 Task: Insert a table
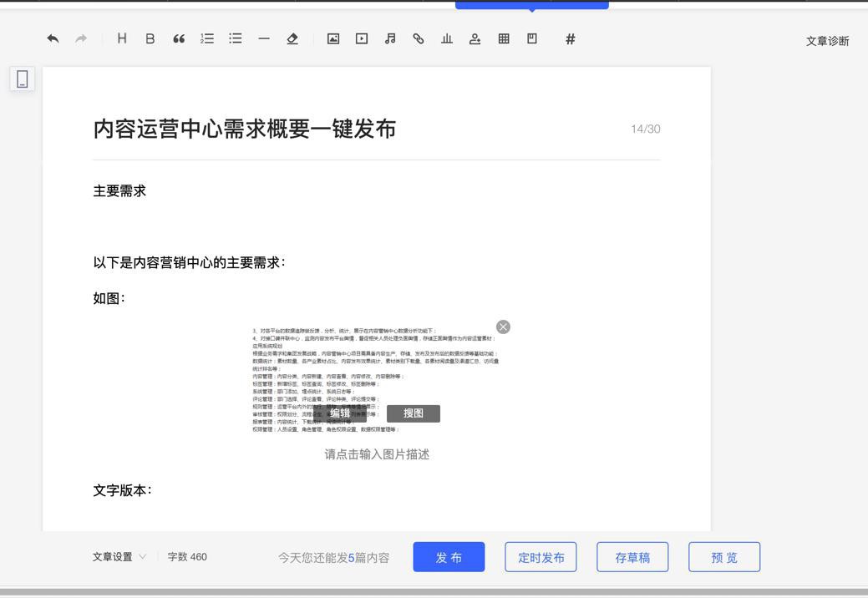[504, 38]
